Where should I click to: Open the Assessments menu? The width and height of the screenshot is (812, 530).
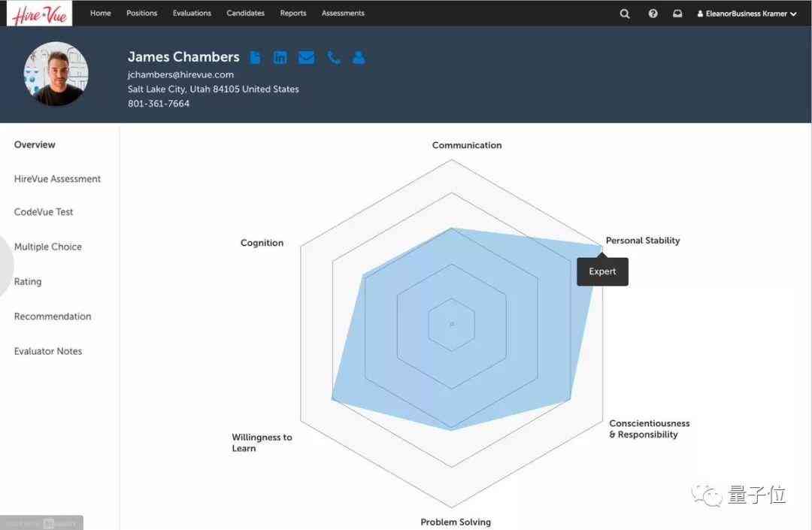(x=343, y=14)
